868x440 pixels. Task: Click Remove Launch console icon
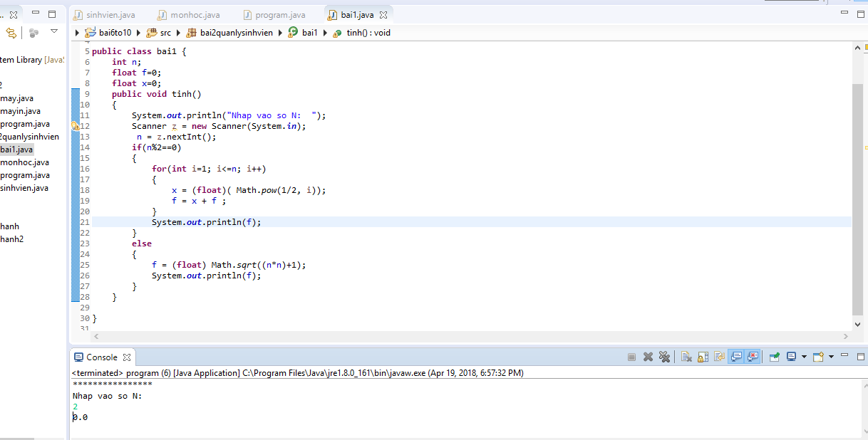point(648,357)
